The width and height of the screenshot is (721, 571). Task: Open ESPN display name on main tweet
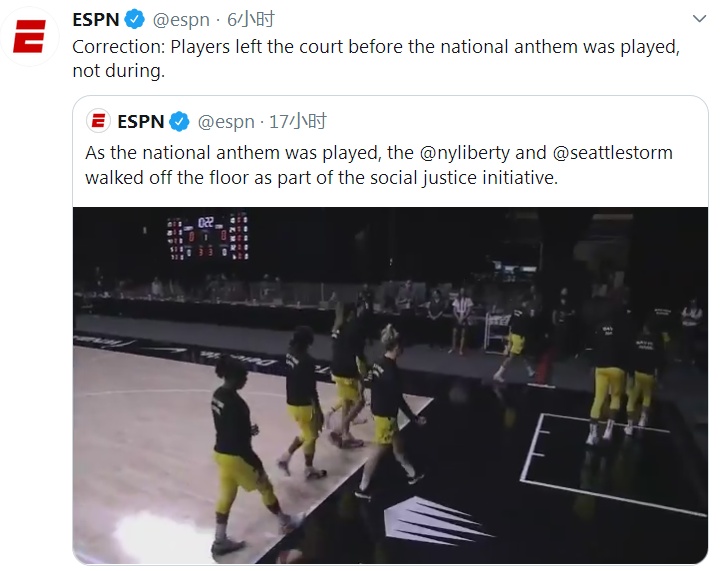[x=96, y=19]
